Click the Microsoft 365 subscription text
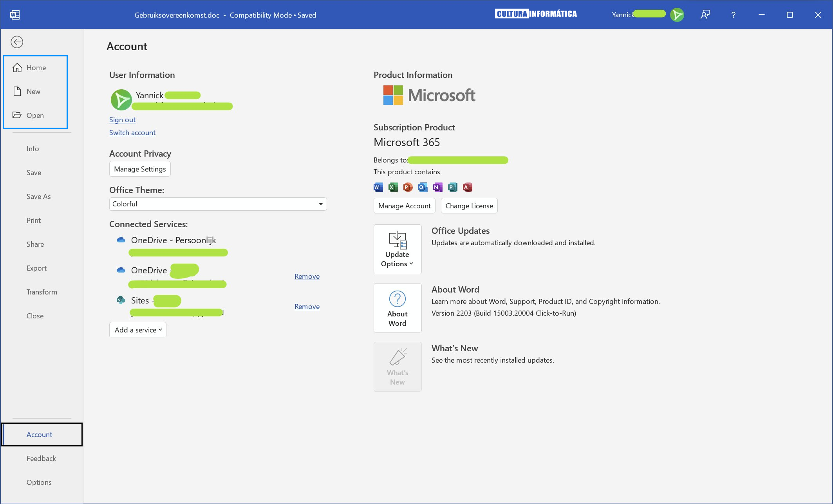This screenshot has height=504, width=833. click(x=407, y=142)
